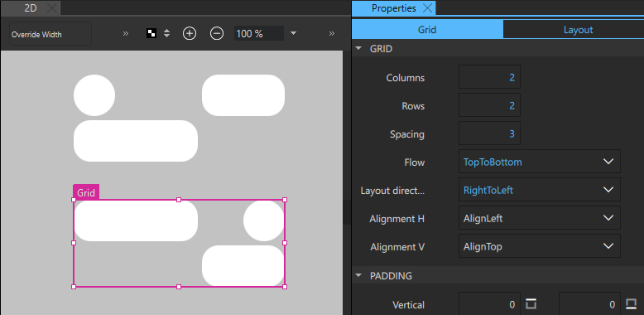Click the Rows value field
644x315 pixels.
coord(489,105)
